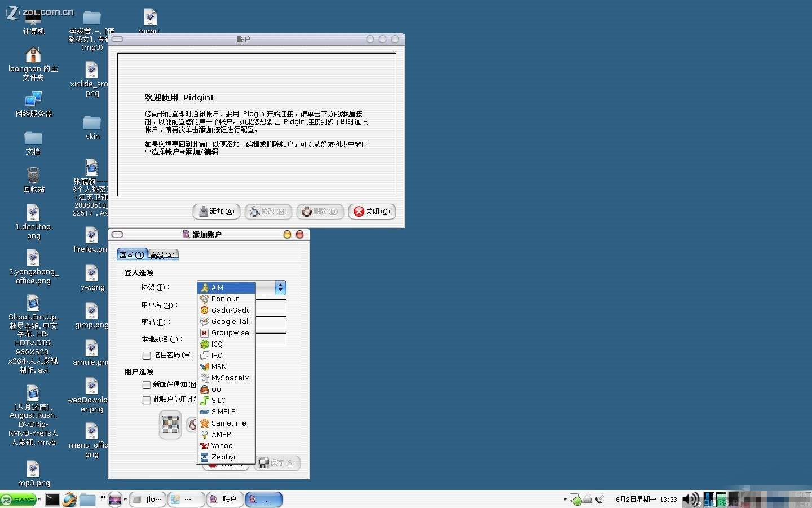The width and height of the screenshot is (812, 508).
Task: Select the 1.desktop.png file icon
Action: pyautogui.click(x=33, y=222)
